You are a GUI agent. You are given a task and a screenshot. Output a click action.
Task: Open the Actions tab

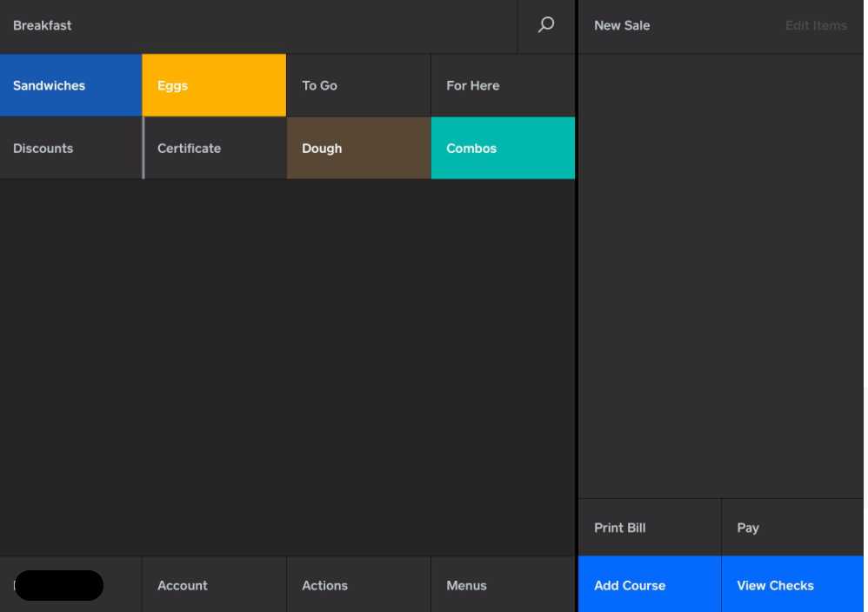click(358, 585)
